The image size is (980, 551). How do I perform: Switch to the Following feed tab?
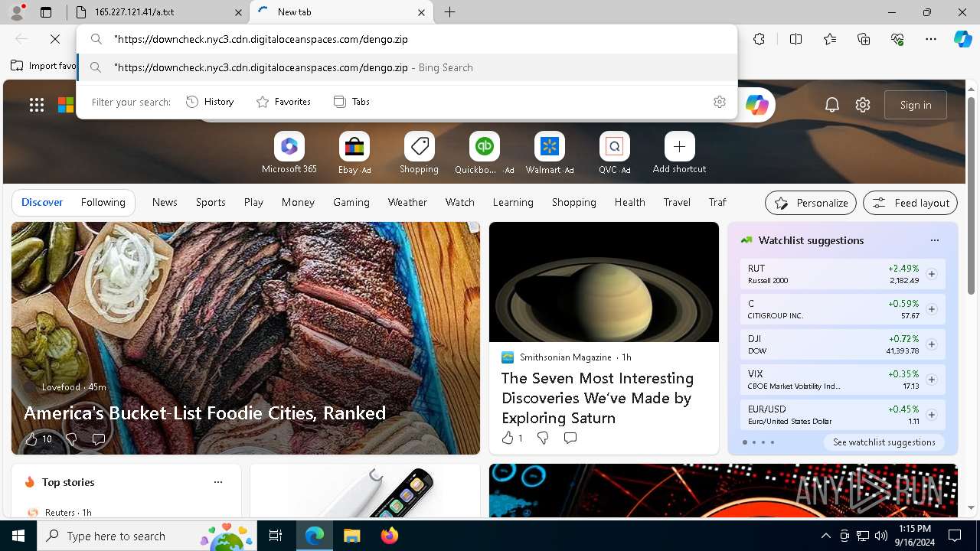(x=103, y=202)
